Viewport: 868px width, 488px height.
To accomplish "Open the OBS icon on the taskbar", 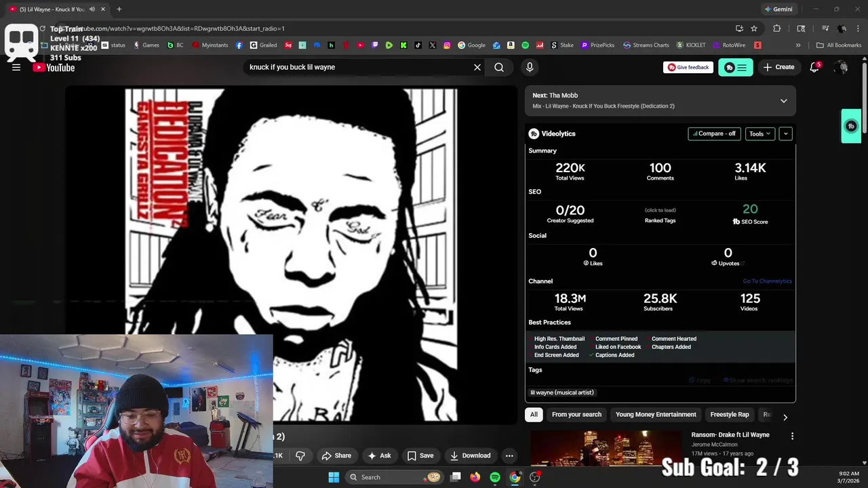I will click(x=535, y=477).
